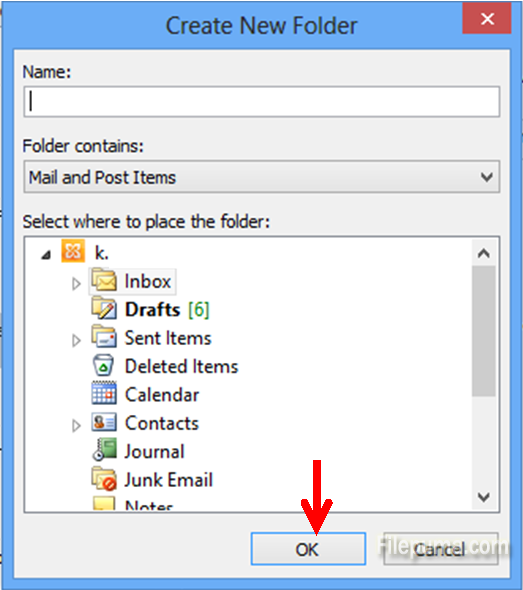Pick the Junk Email folder icon
This screenshot has width=523, height=590.
[x=104, y=479]
